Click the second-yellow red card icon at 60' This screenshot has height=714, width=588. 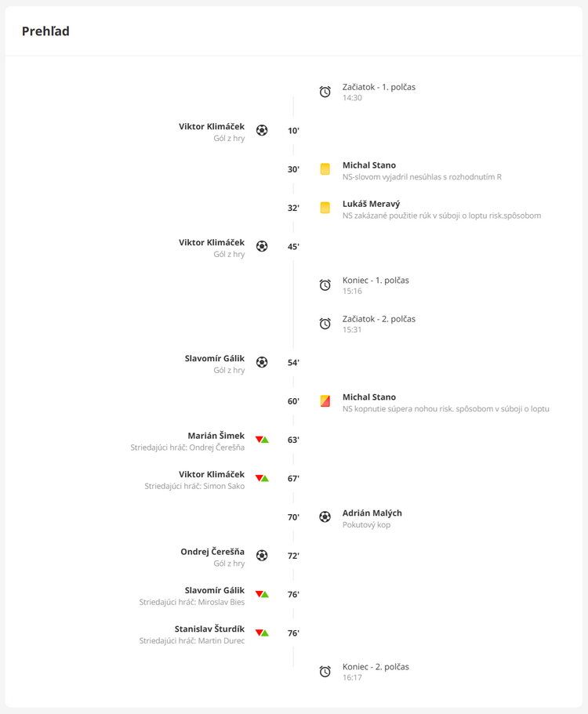(325, 401)
